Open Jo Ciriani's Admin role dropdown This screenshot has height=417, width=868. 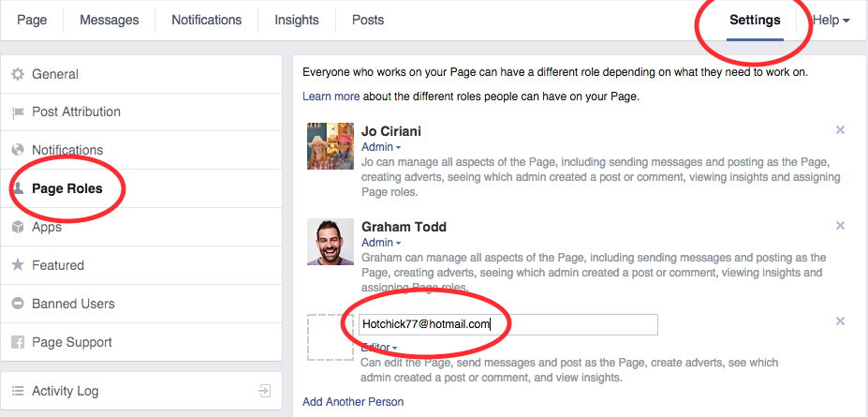[381, 147]
